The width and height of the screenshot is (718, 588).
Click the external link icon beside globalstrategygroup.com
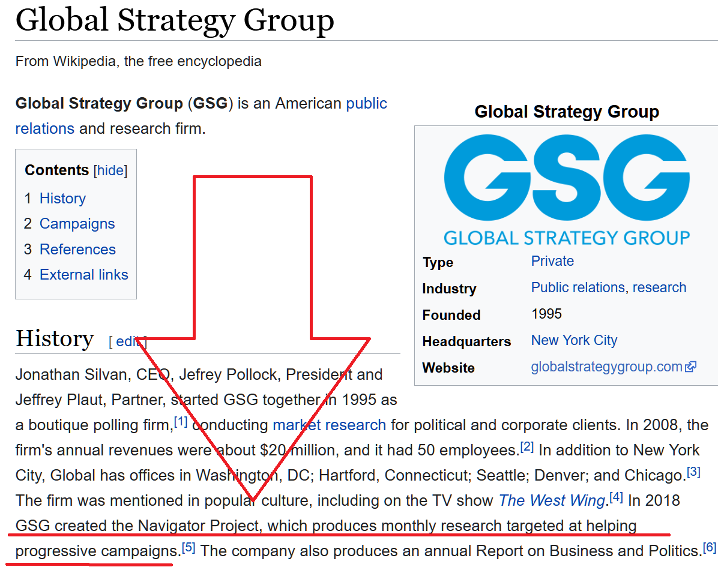click(x=690, y=367)
